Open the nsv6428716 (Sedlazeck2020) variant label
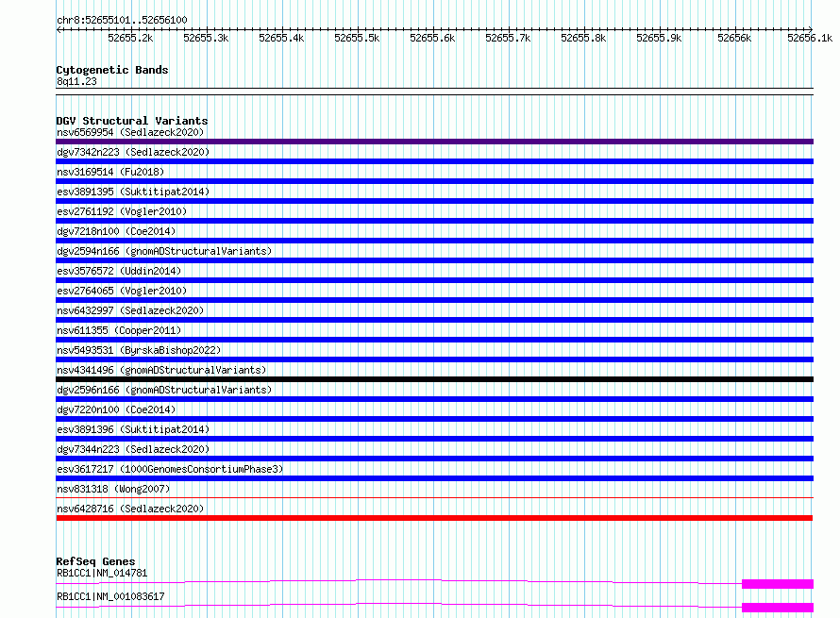 (130, 509)
